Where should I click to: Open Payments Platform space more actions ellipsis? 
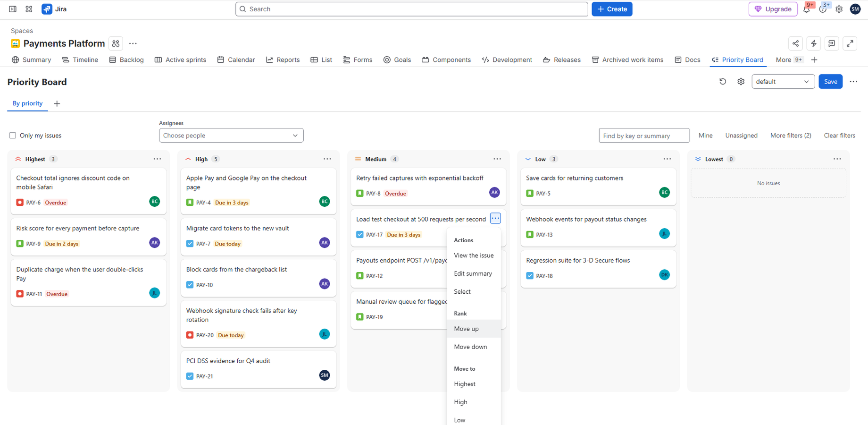[x=133, y=43]
